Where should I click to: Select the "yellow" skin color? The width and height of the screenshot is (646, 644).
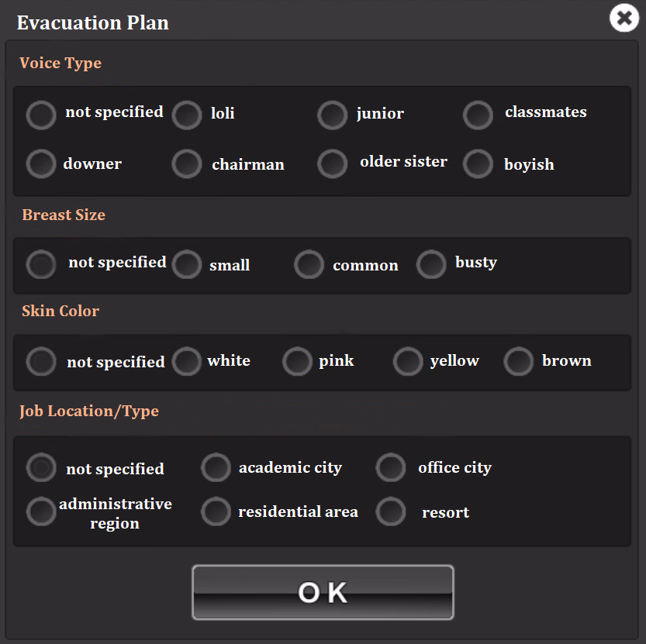click(407, 361)
